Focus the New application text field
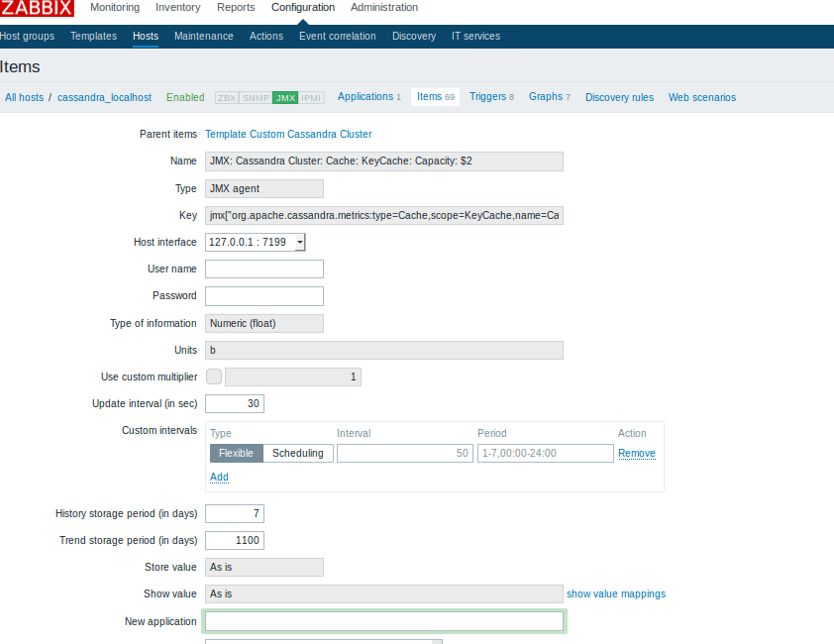Screen dimensions: 834x644 tap(384, 621)
